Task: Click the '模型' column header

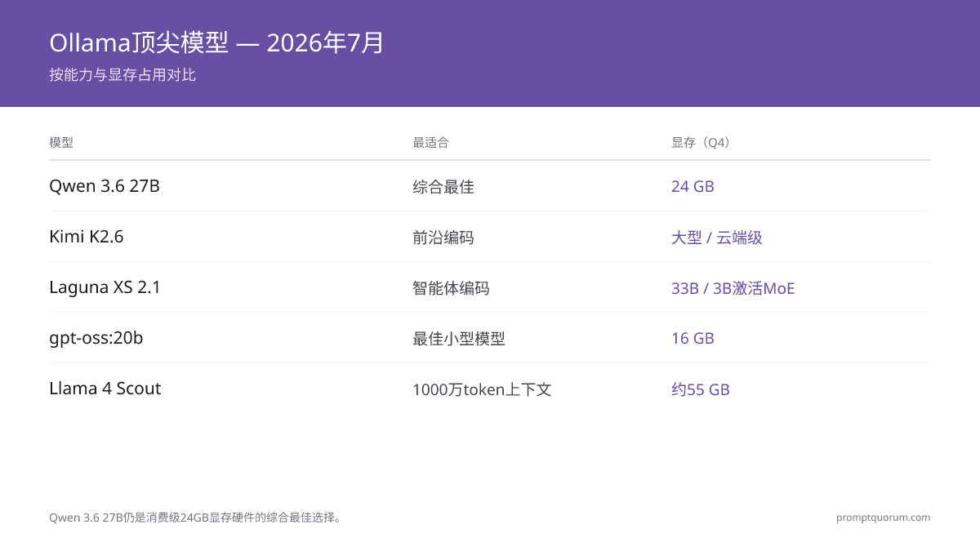Action: pos(61,142)
